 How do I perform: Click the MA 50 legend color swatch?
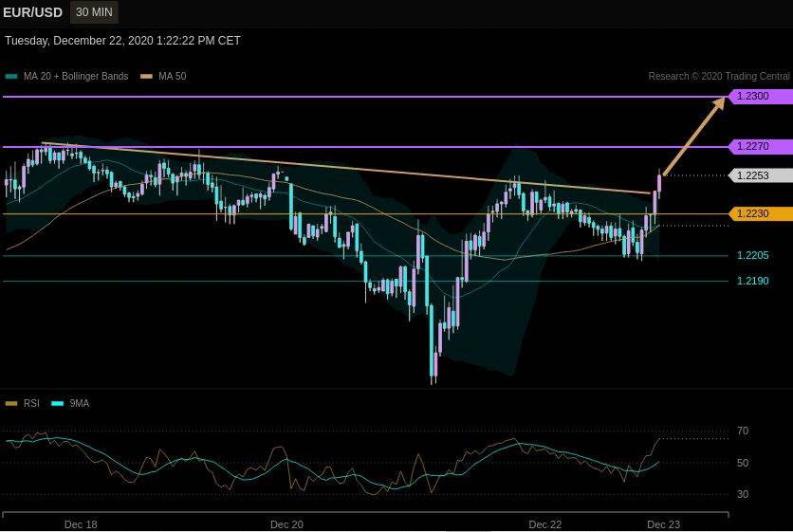point(146,77)
